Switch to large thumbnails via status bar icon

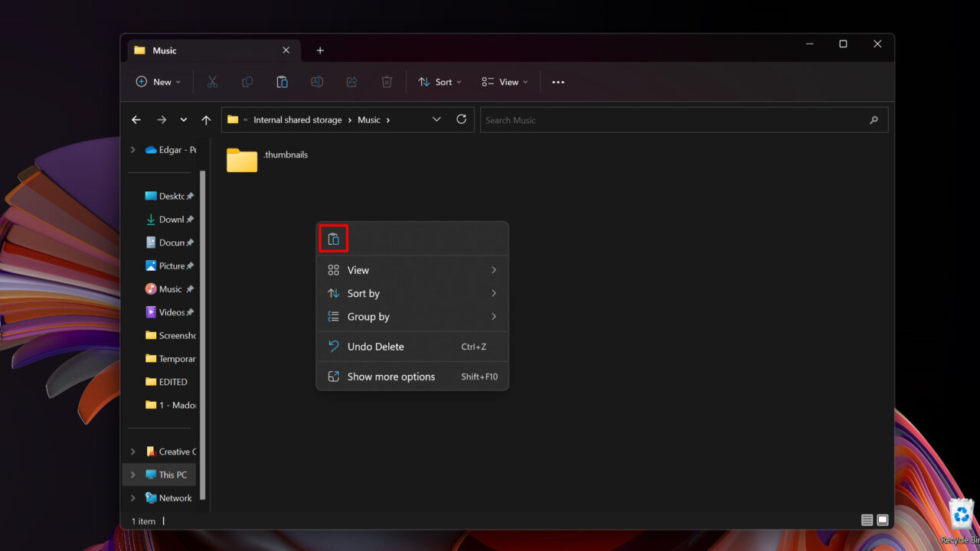click(882, 520)
